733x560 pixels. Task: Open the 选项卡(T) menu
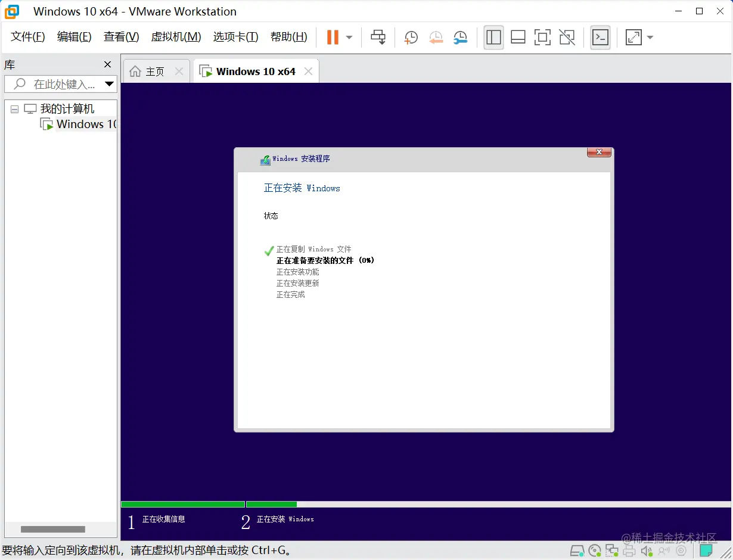pyautogui.click(x=235, y=37)
